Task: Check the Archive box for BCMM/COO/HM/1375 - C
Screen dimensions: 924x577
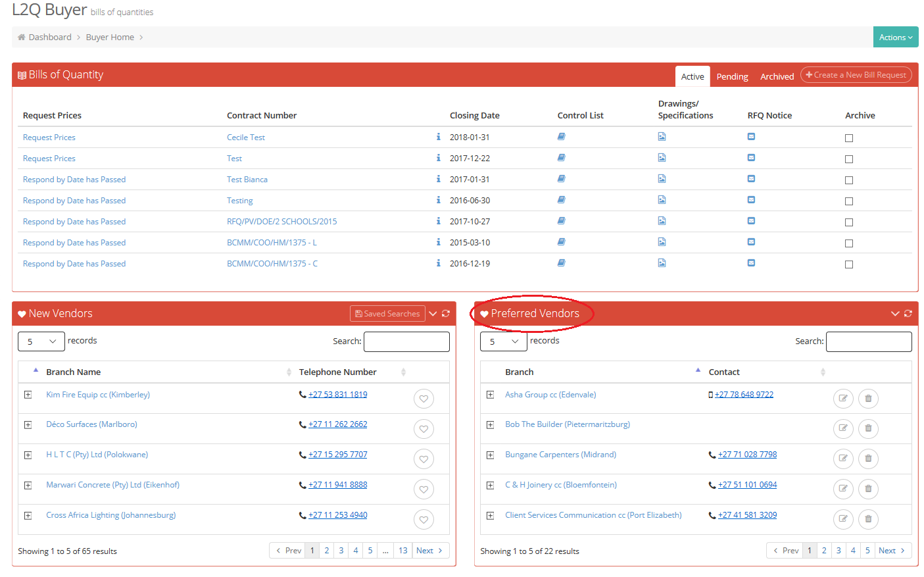Action: tap(848, 264)
